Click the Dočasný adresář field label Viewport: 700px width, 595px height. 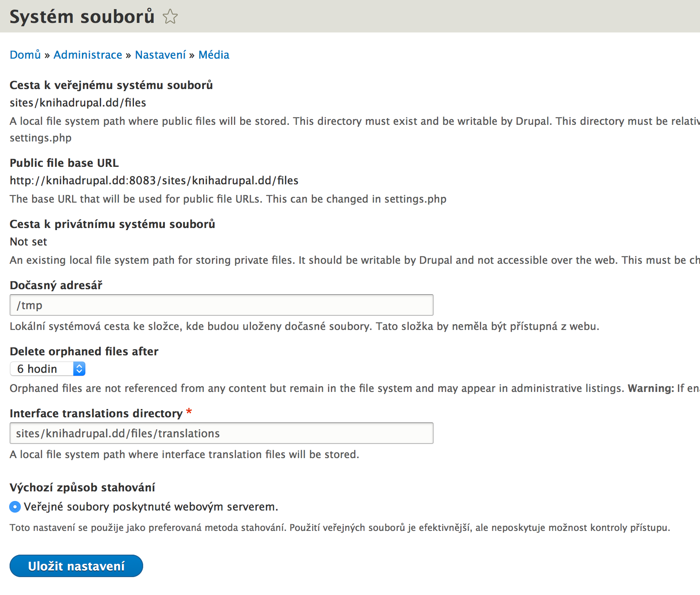point(56,285)
